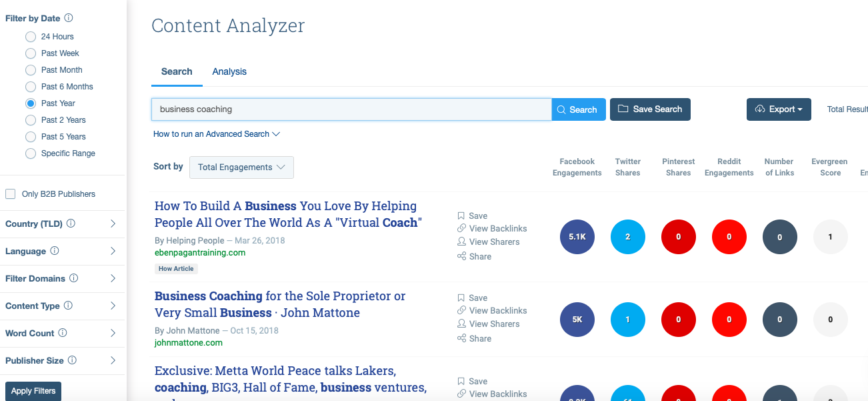This screenshot has height=401, width=868.
Task: Expand the Publisher Size filter chevron
Action: [x=113, y=360]
